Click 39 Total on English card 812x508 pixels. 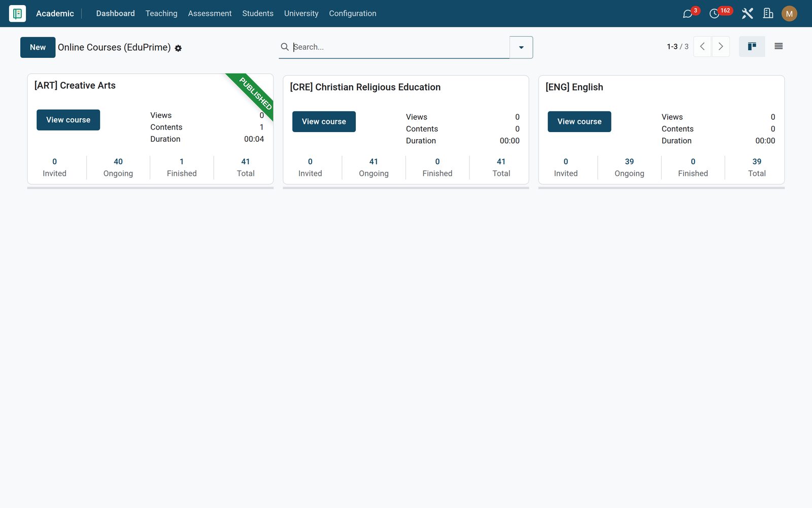point(757,167)
